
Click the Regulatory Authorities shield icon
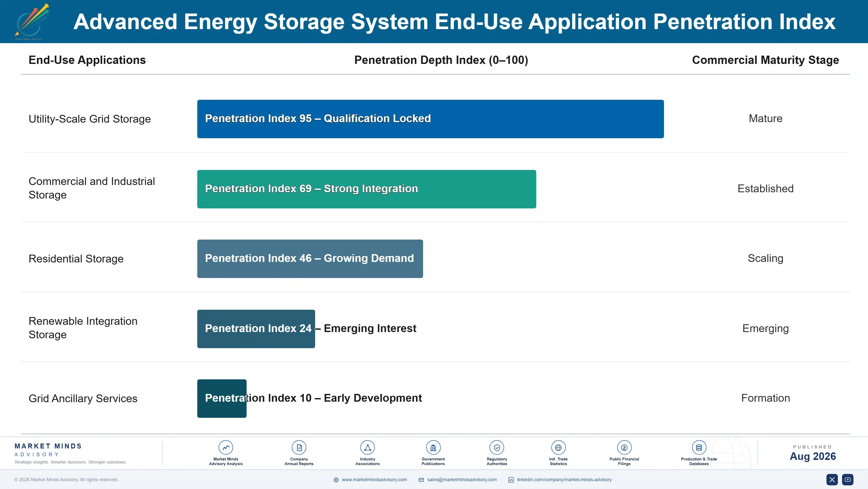pyautogui.click(x=497, y=447)
